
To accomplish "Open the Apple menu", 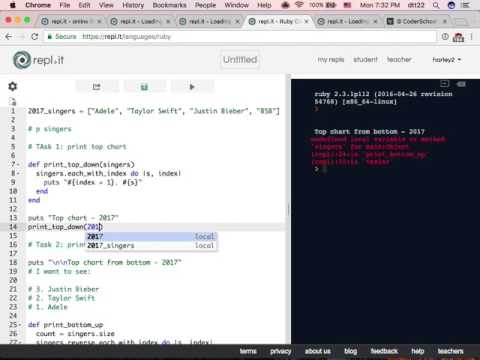I will point(13,5).
